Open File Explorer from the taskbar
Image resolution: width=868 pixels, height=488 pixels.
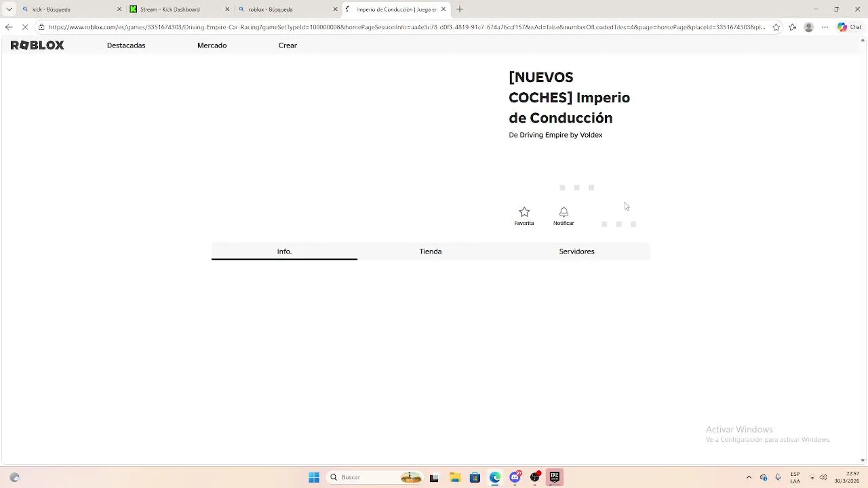click(454, 477)
